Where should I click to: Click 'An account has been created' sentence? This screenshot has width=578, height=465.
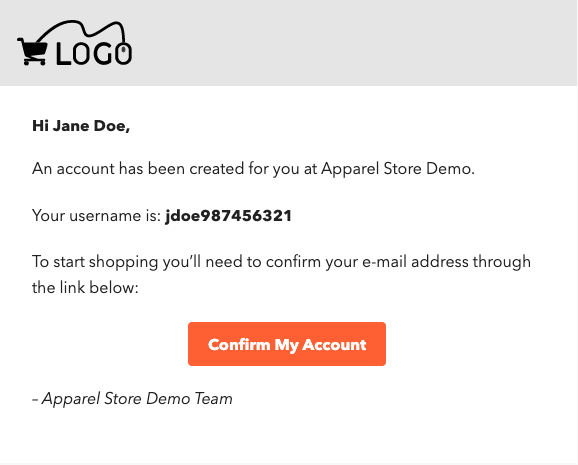click(x=253, y=169)
